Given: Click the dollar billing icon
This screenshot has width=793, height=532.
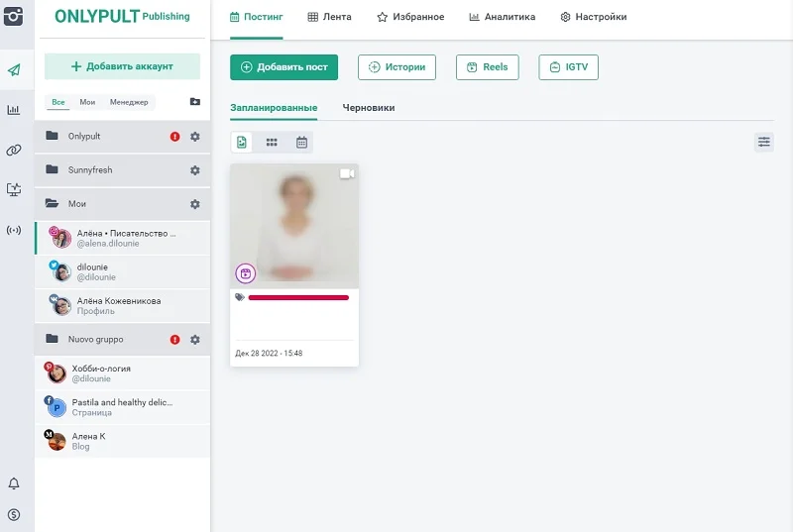Looking at the screenshot, I should (x=14, y=514).
